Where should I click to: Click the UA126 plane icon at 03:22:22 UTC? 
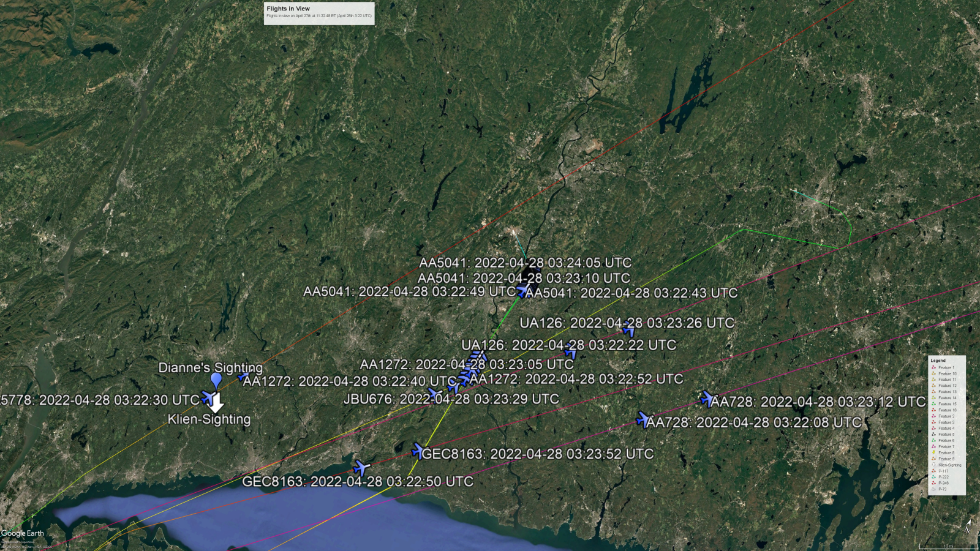[571, 351]
